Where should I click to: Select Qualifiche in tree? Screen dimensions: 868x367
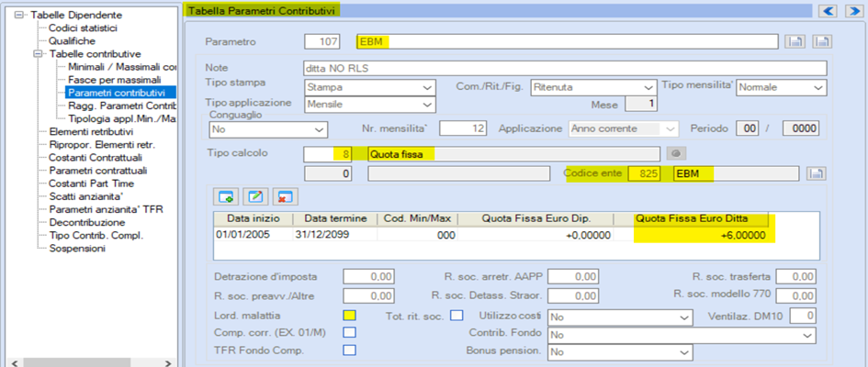coord(72,41)
